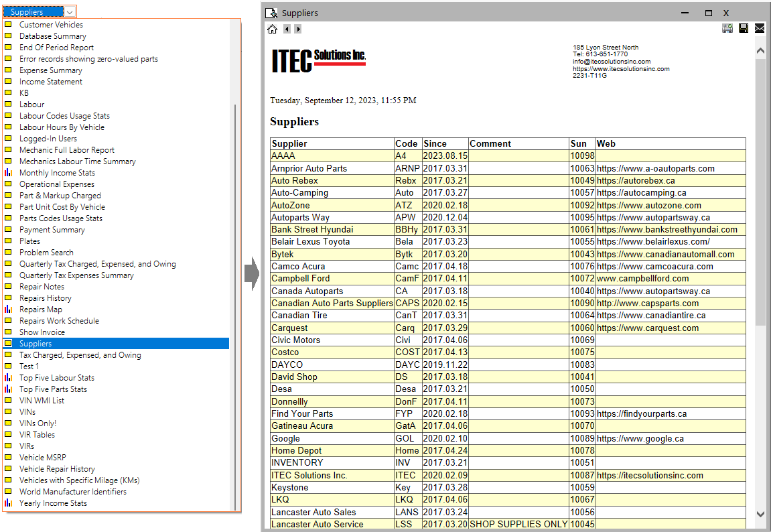Click the Google web link in the table
Viewport: 771px width, 532px height.
636,438
